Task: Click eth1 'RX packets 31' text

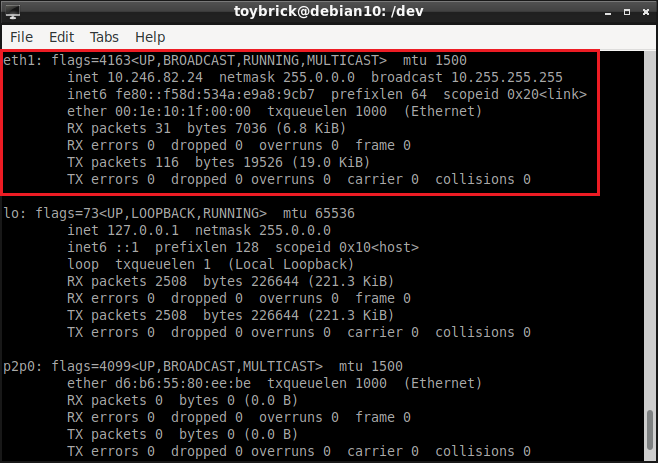Action: pyautogui.click(x=119, y=128)
